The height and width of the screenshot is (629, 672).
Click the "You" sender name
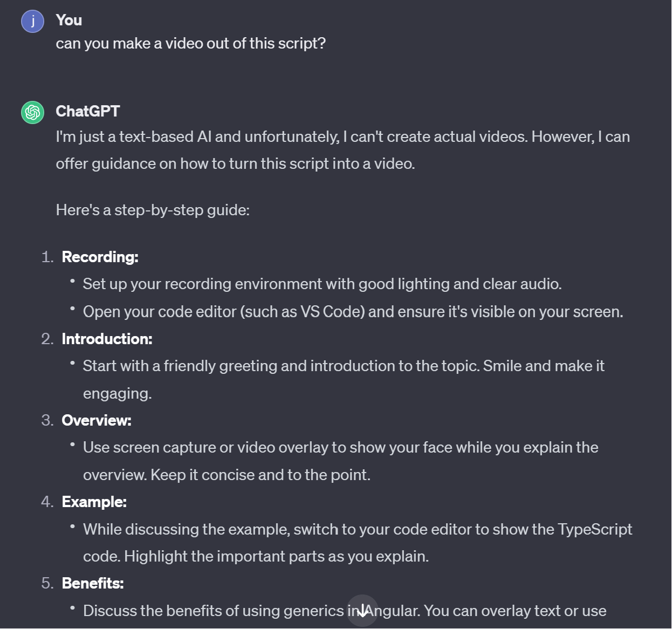point(69,20)
